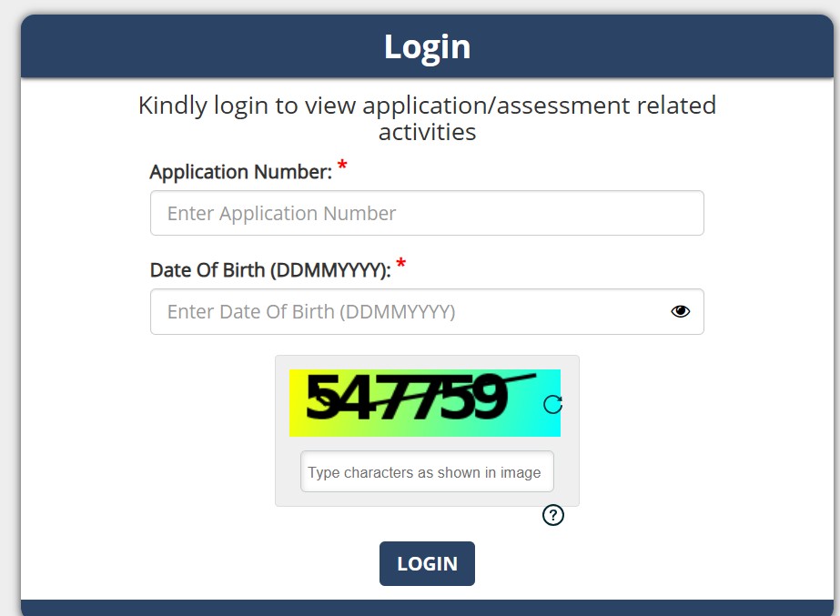Click the red asterisk beside Date Of Birth

coord(400,265)
